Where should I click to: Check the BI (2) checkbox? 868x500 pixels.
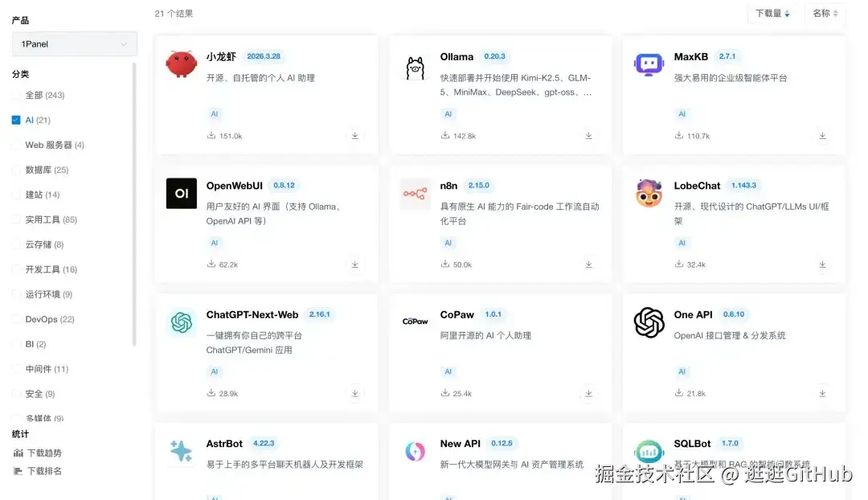[16, 344]
